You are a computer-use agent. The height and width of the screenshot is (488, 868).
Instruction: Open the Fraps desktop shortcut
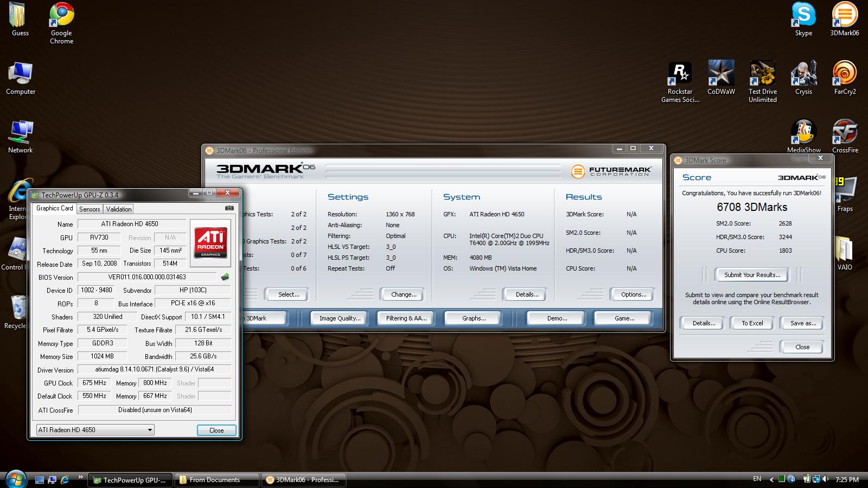(x=845, y=195)
